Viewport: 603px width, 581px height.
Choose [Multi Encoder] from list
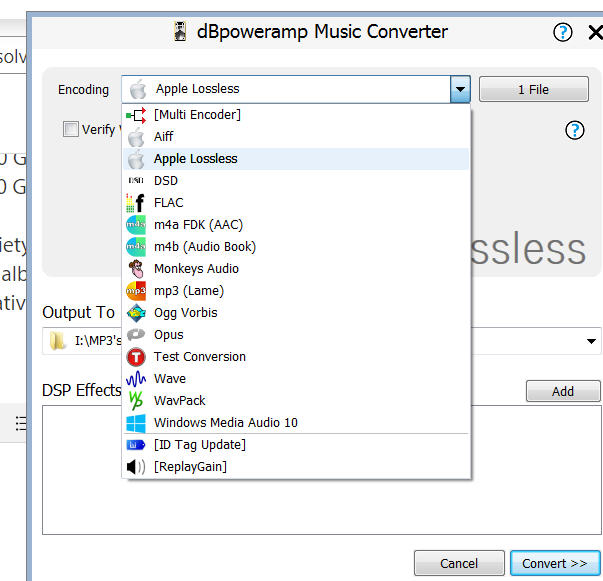[297, 115]
